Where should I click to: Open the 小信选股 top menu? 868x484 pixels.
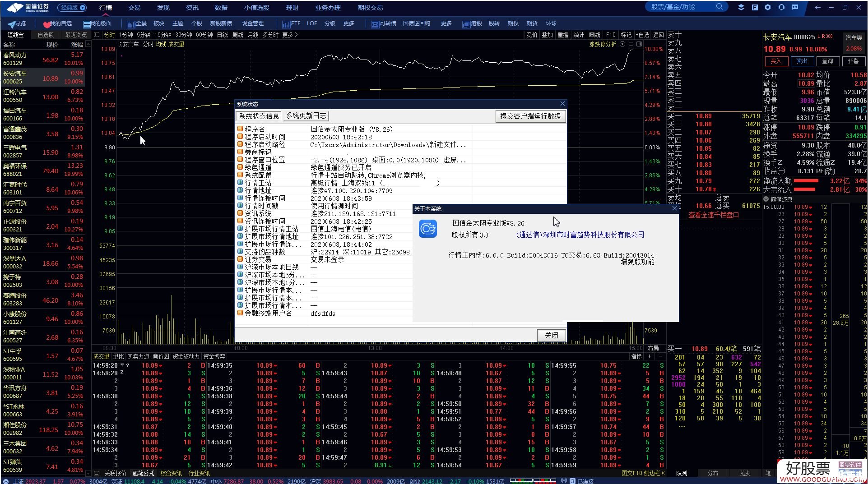tap(257, 8)
